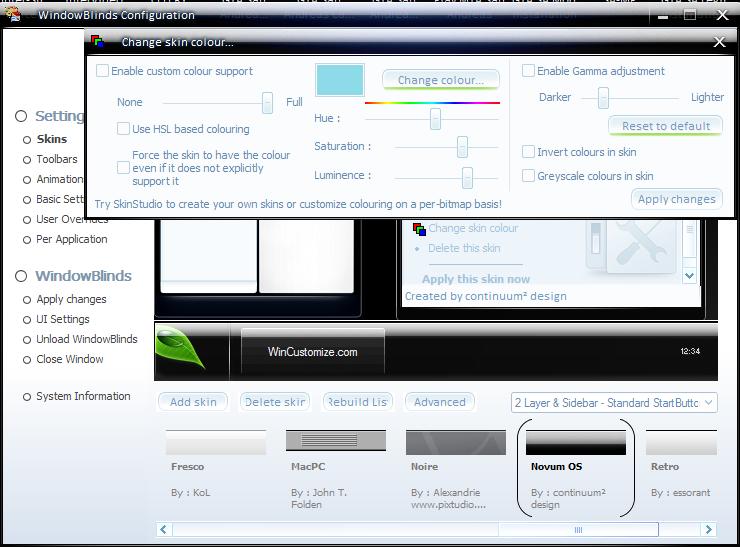Click the Change skin colour dialog icon
Viewport: 740px width, 547px height.
click(98, 42)
